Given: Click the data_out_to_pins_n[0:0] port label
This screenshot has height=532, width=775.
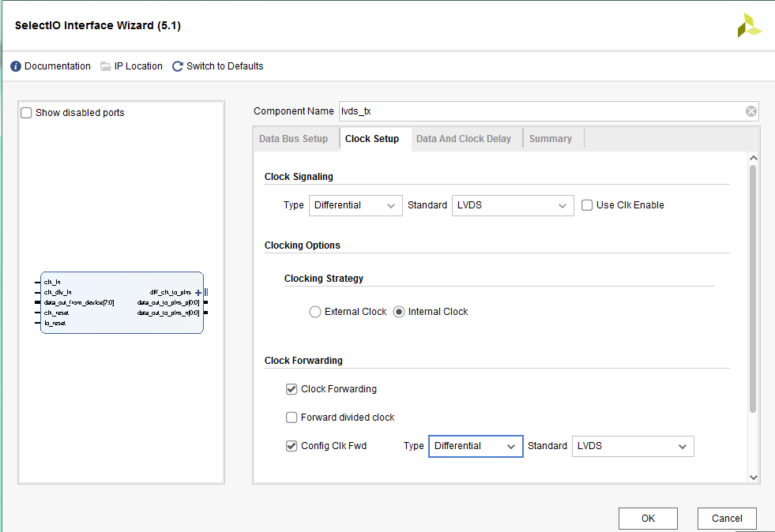Looking at the screenshot, I should pos(168,313).
